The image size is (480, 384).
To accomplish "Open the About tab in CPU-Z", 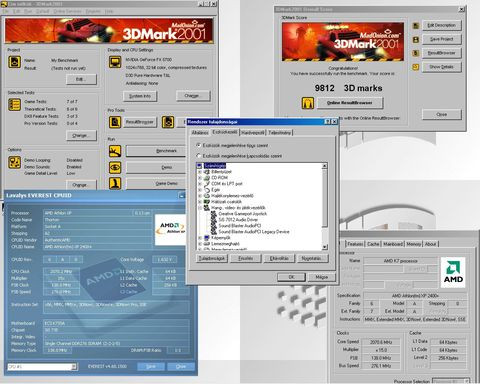I will [x=430, y=244].
